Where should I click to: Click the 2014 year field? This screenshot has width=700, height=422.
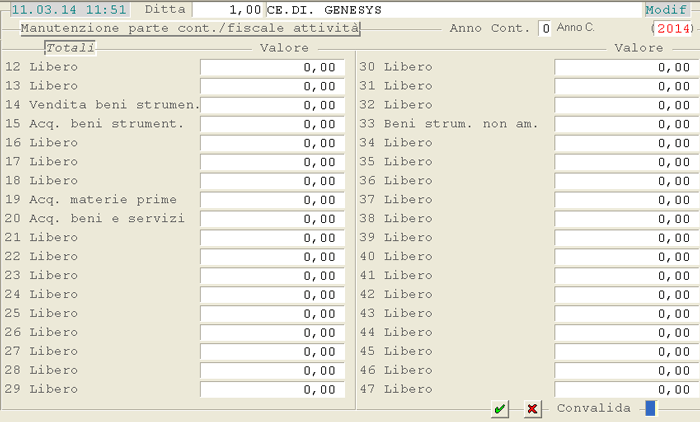pyautogui.click(x=673, y=29)
